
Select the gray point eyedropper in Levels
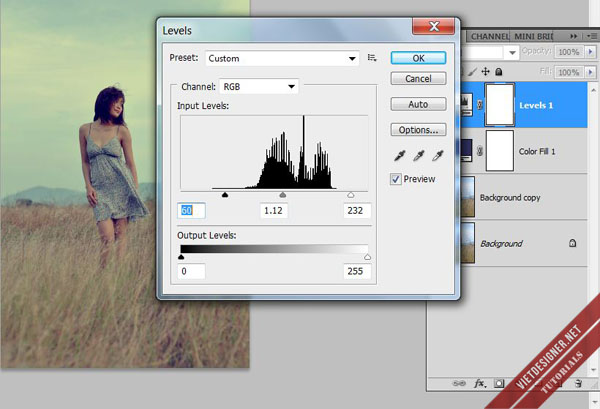[x=419, y=156]
